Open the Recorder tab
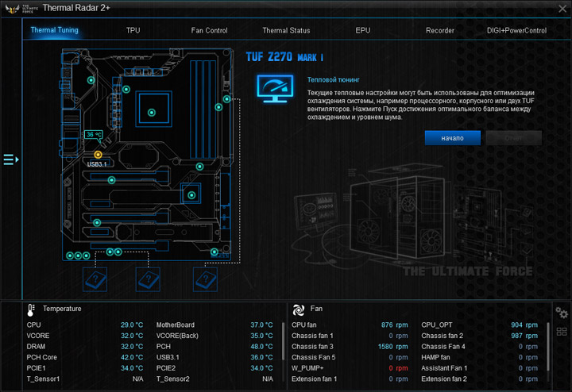 click(x=440, y=31)
